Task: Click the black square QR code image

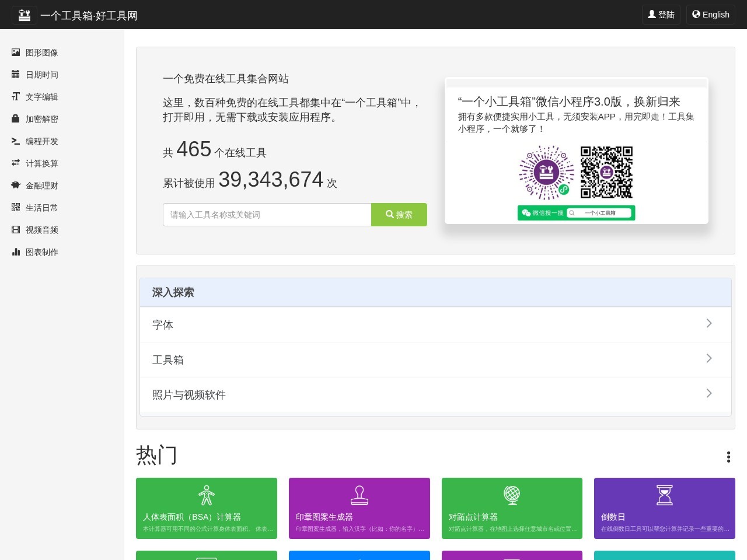Action: [x=606, y=173]
